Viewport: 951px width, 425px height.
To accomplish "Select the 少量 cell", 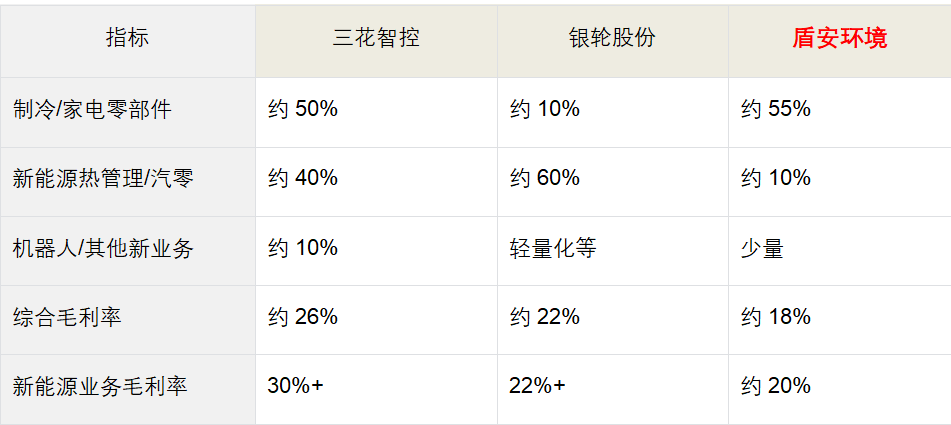I will click(x=762, y=248).
